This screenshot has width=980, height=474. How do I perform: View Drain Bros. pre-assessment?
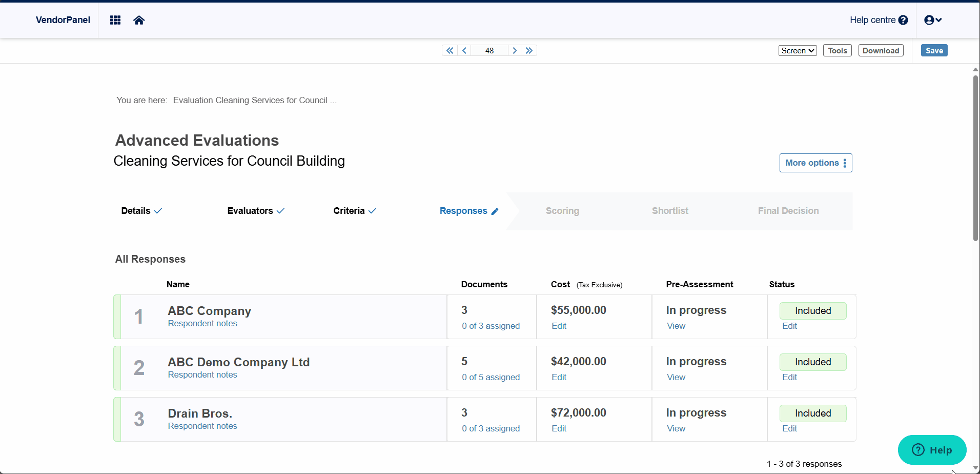676,428
